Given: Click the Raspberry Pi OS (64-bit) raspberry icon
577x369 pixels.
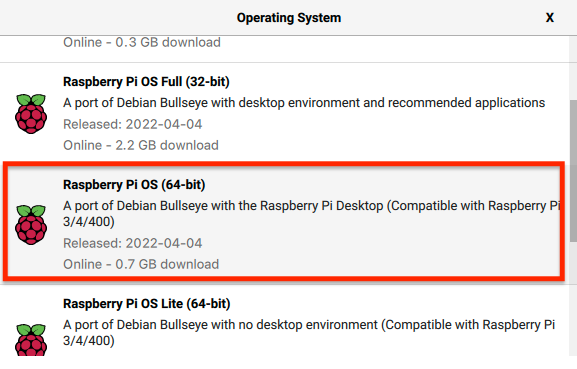Looking at the screenshot, I should [31, 225].
